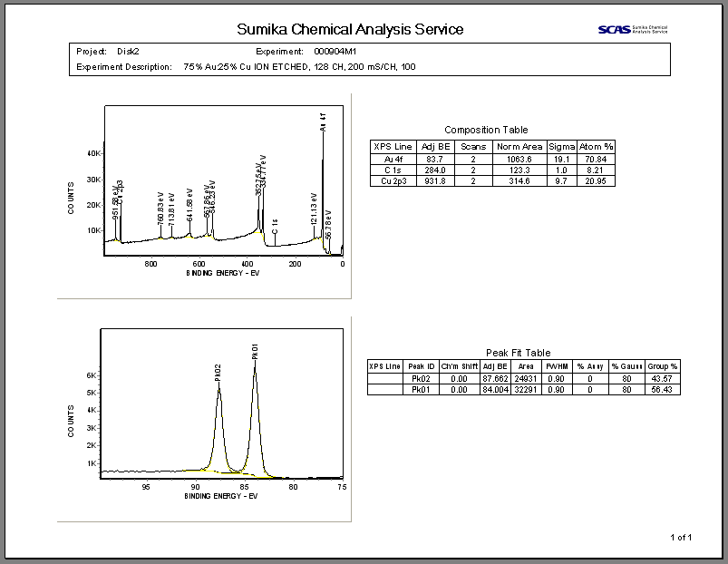The image size is (728, 564).
Task: Click the Peak ID column header
Action: 422,366
